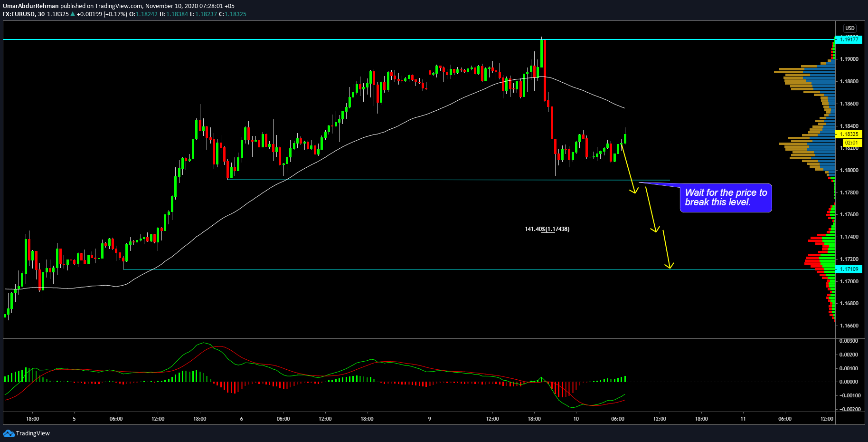Click the high price value 1.18384
Image resolution: width=868 pixels, height=442 pixels.
177,14
